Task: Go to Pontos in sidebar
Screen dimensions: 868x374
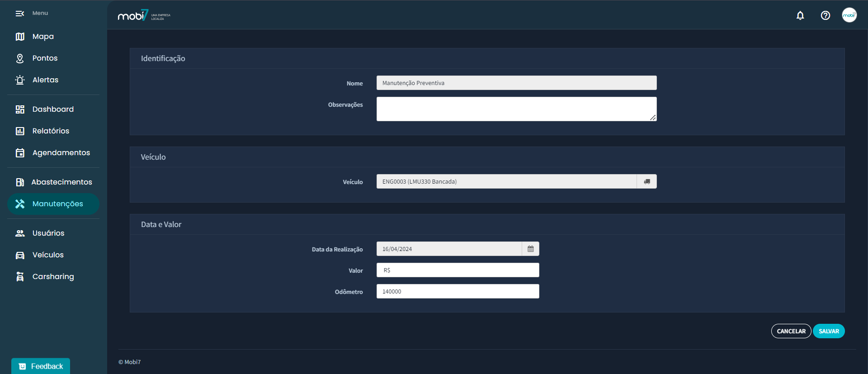Action: [x=45, y=58]
